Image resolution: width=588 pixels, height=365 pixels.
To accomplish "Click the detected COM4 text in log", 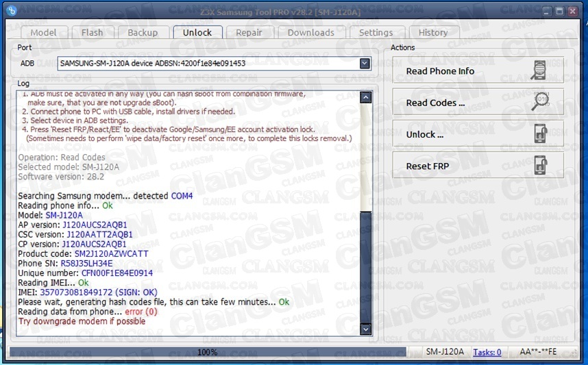I will coord(182,196).
